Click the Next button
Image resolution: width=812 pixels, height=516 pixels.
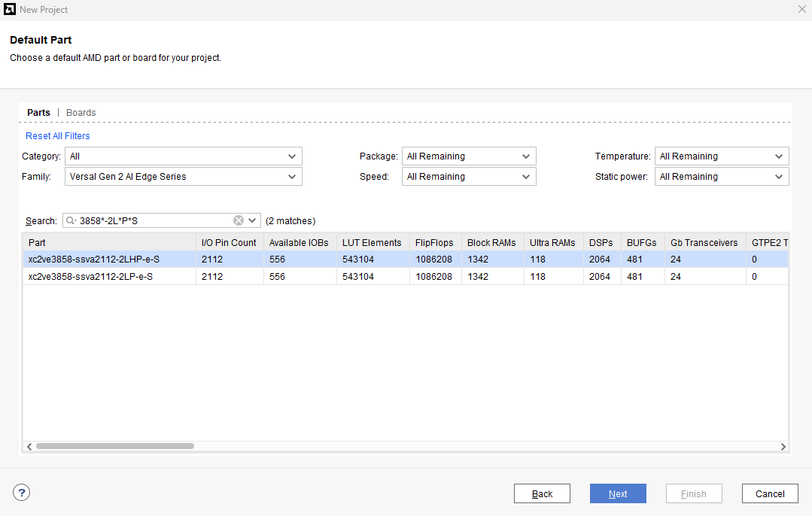pos(618,493)
